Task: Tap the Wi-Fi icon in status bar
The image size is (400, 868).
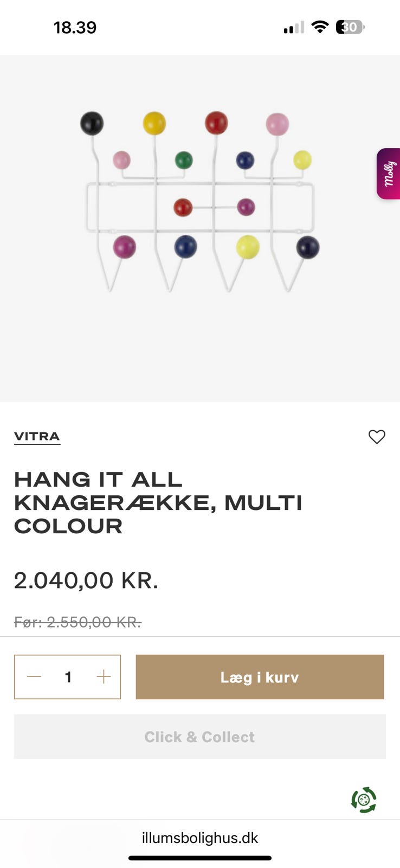Action: [x=320, y=27]
